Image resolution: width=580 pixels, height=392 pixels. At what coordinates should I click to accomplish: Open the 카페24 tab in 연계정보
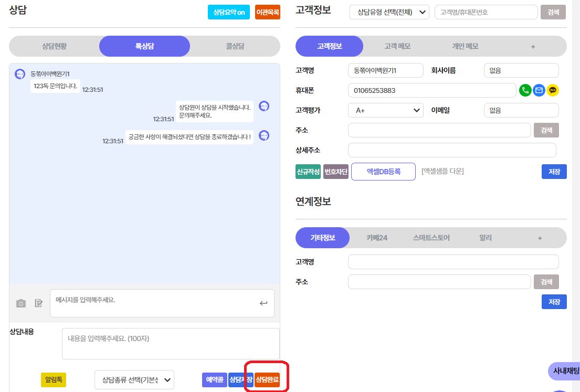377,238
